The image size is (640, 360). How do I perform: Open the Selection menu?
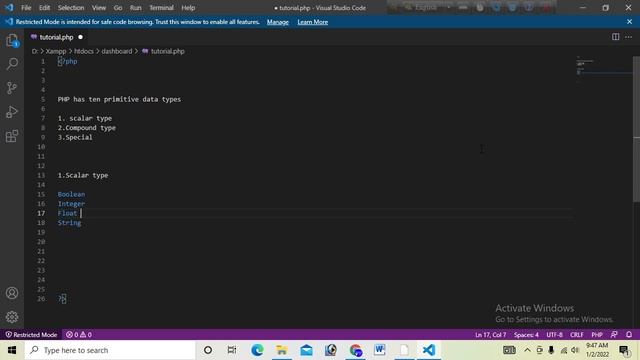pos(71,8)
